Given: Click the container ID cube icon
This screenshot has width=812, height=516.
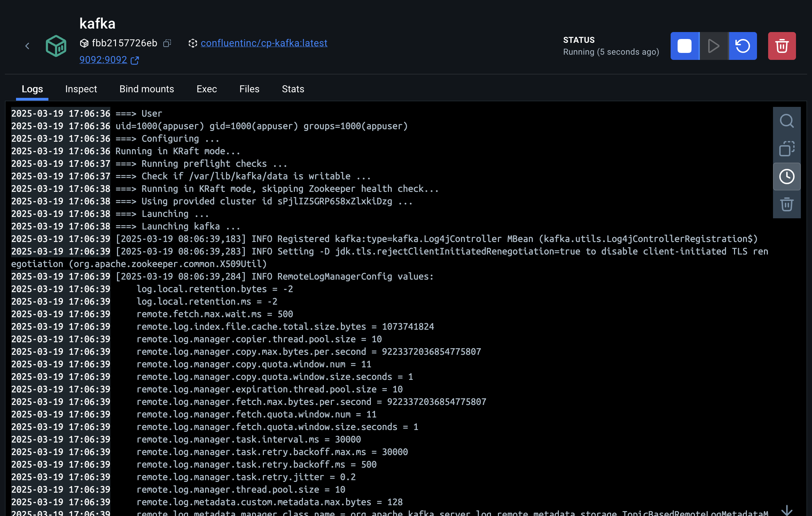Looking at the screenshot, I should (84, 43).
